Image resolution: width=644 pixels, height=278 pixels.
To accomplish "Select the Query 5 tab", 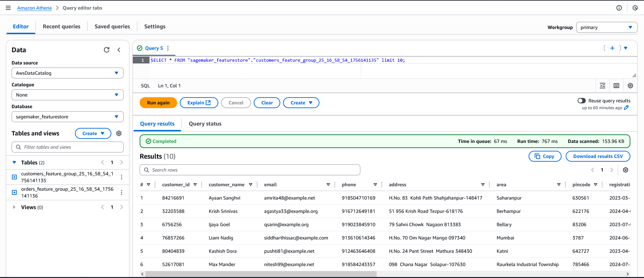I will 154,48.
